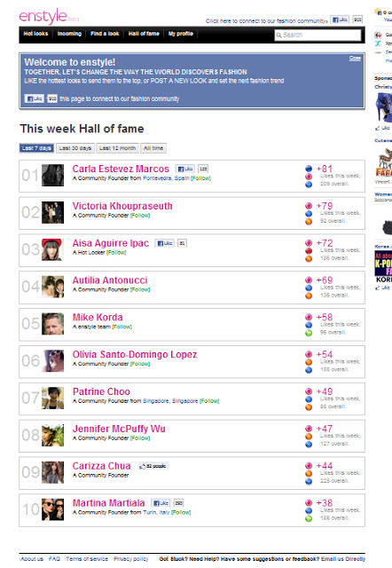Open the Terms of service footer link
This screenshot has width=392, height=568.
pos(87,559)
